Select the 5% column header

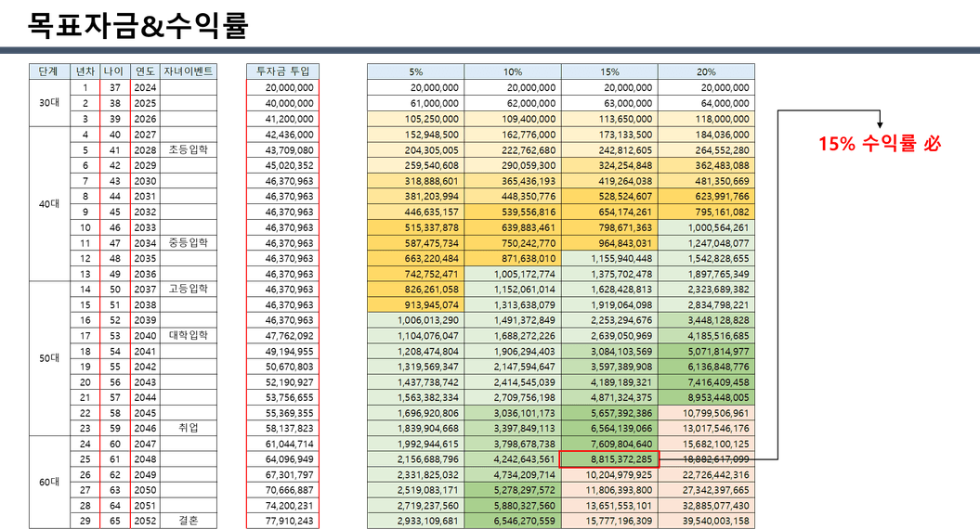[415, 71]
